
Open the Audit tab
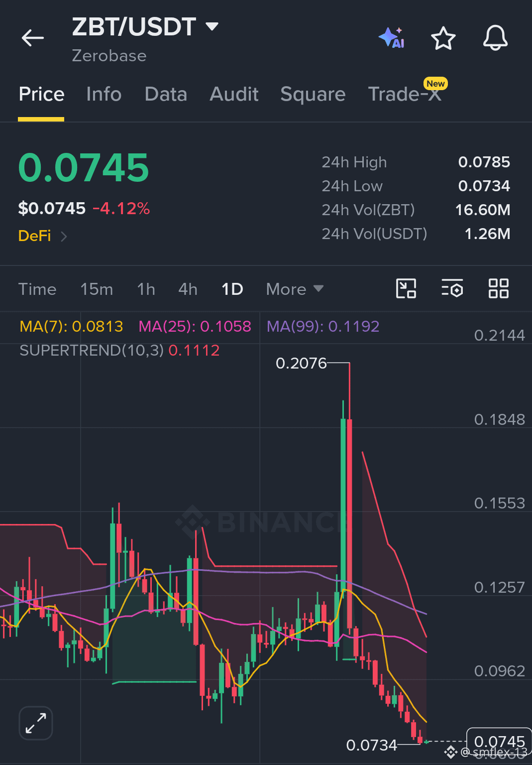click(x=234, y=94)
